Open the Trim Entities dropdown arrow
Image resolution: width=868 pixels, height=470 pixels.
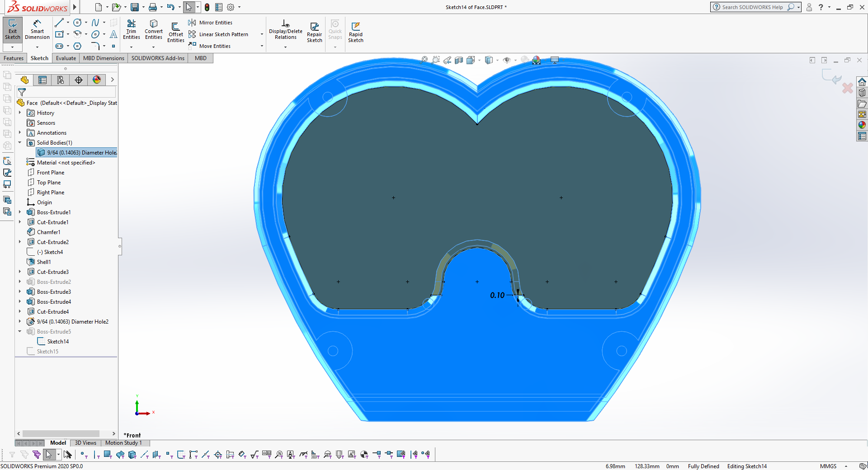pos(131,47)
